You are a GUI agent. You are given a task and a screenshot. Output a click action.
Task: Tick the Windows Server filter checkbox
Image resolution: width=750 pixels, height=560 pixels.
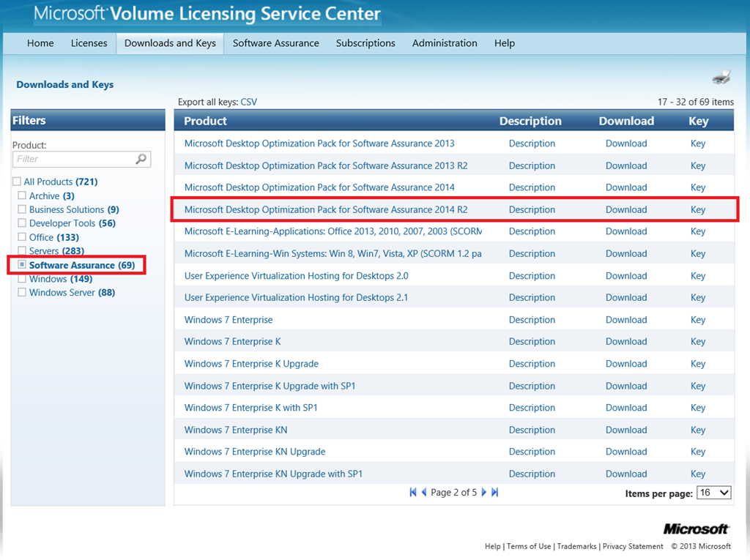click(x=22, y=293)
